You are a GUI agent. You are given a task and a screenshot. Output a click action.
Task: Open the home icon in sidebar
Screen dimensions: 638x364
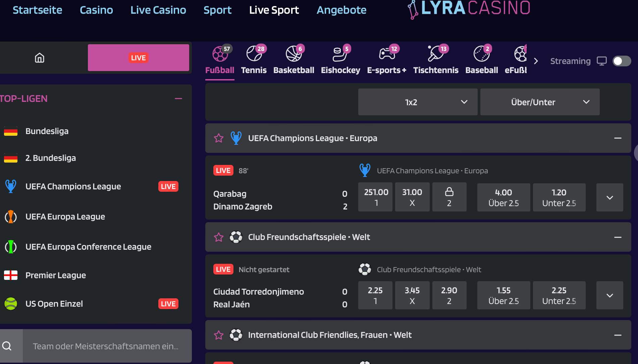pos(40,58)
